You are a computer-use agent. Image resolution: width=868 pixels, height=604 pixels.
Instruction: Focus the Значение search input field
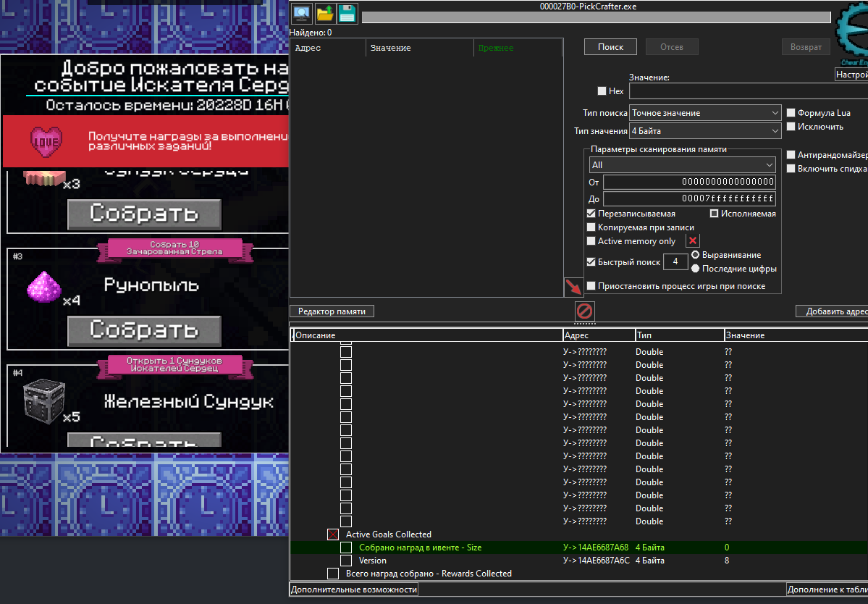[x=749, y=91]
